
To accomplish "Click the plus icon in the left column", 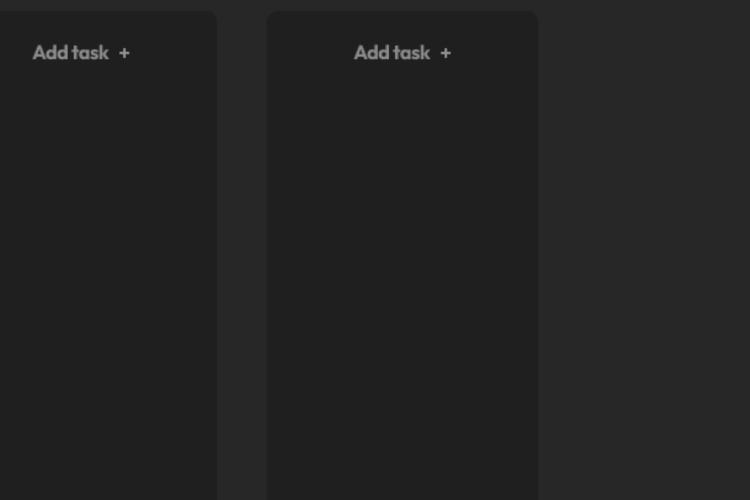I will pyautogui.click(x=124, y=53).
